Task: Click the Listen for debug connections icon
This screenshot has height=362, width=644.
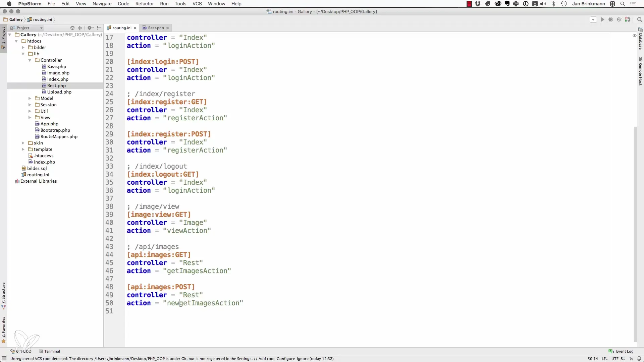Action: point(628,20)
